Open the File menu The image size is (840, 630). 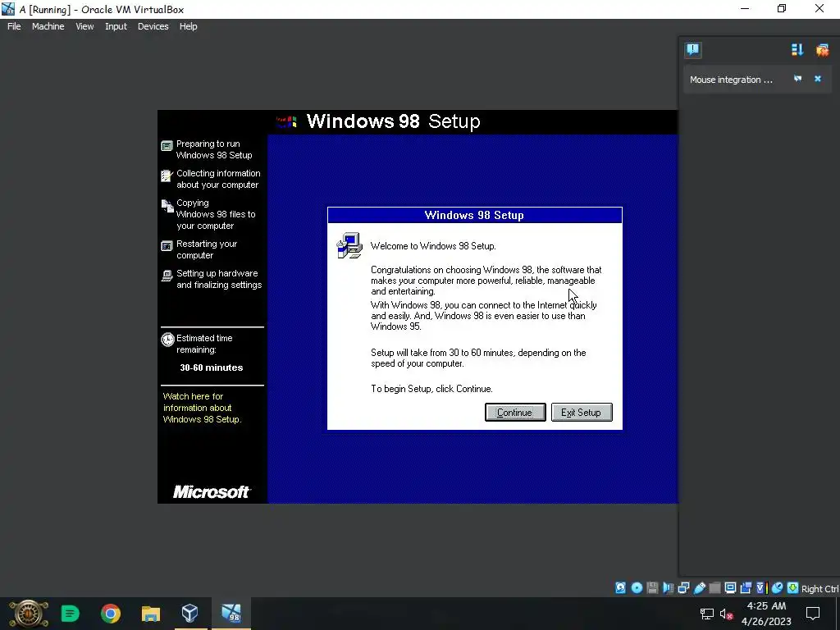[14, 26]
